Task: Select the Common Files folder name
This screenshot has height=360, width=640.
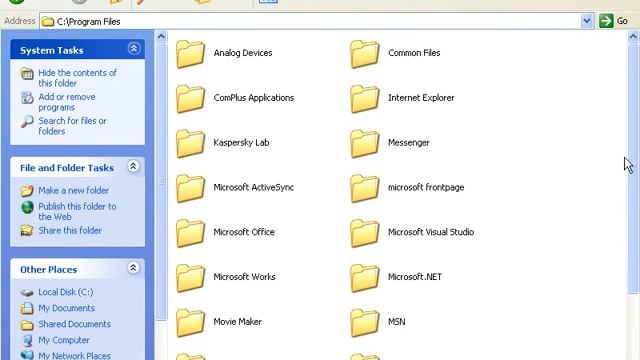Action: tap(414, 53)
